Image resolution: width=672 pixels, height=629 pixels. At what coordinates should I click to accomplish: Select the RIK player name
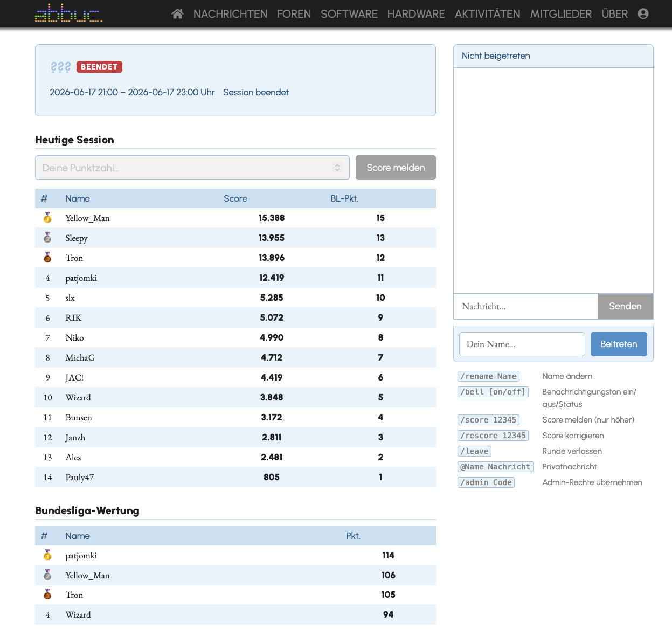(73, 317)
